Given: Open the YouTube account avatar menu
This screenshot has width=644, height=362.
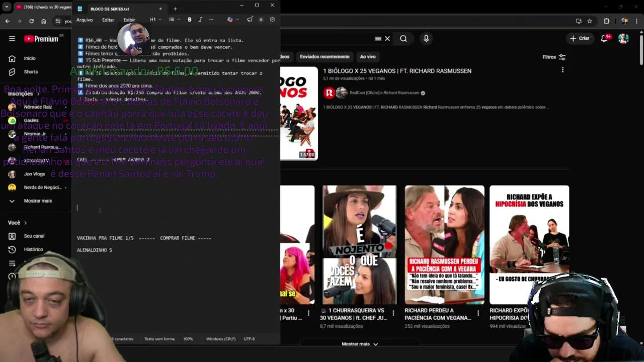Looking at the screenshot, I should tap(623, 39).
